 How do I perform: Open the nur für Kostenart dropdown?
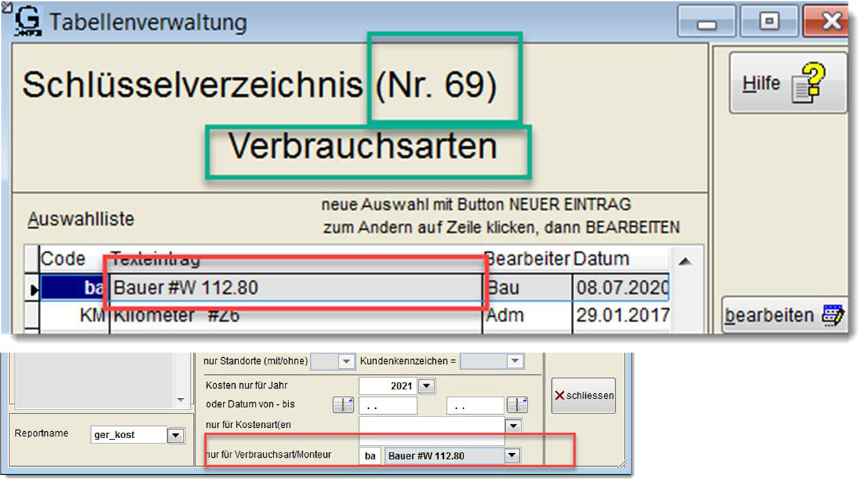point(514,426)
